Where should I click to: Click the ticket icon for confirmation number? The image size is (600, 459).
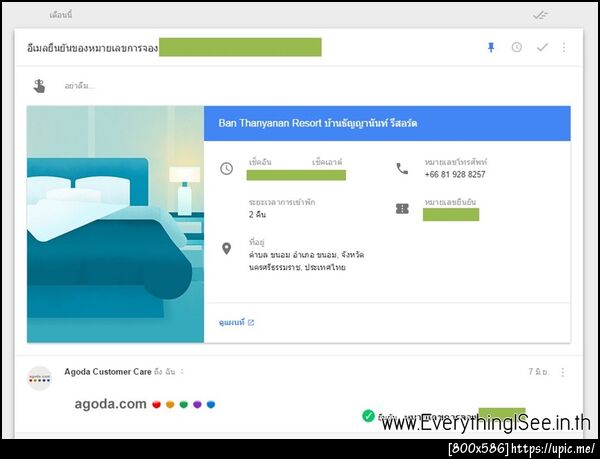(402, 209)
